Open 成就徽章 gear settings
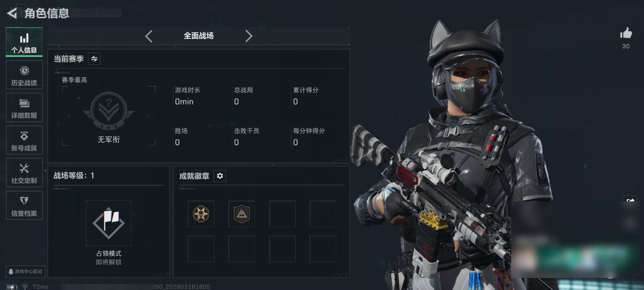Image resolution: width=644 pixels, height=290 pixels. pos(220,176)
